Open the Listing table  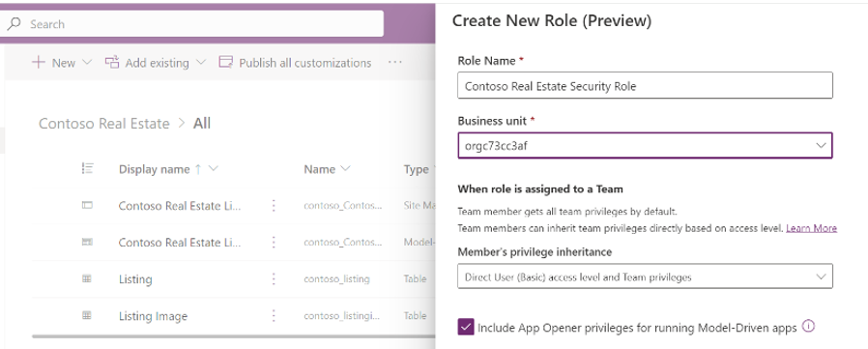point(135,279)
